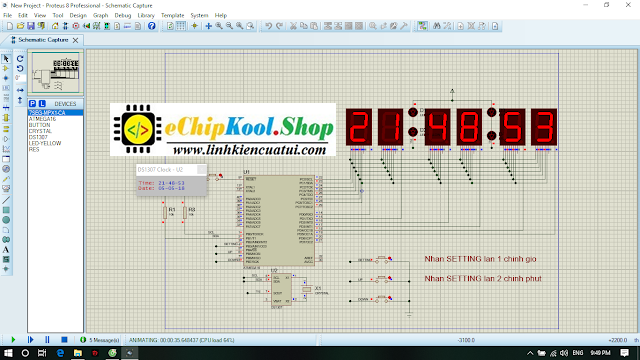640x360 pixels.
Task: Open the blue Help question mark icon
Action: (x=151, y=26)
